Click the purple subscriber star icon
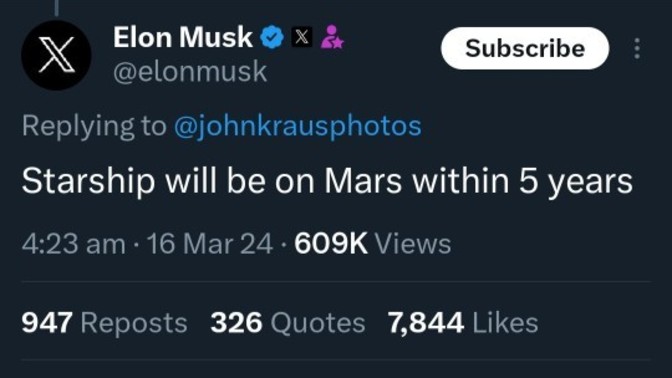Screen dimensions: 672x378 coord(332,37)
